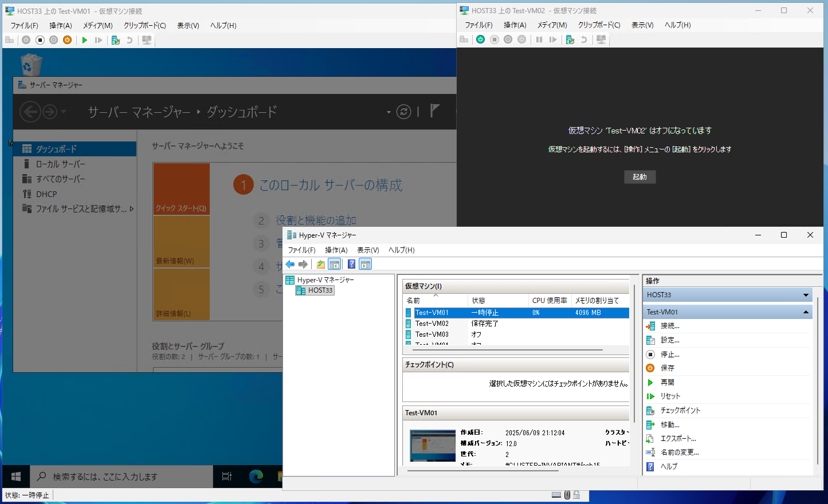This screenshot has width=828, height=504.
Task: Click the 起動 button in Test-VM02 window
Action: click(x=639, y=177)
